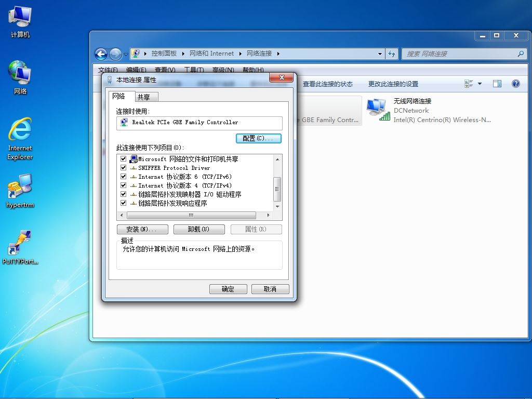This screenshot has width=532, height=399.
Task: Click the component list horizontal scrollbar thumb
Action: click(x=191, y=215)
